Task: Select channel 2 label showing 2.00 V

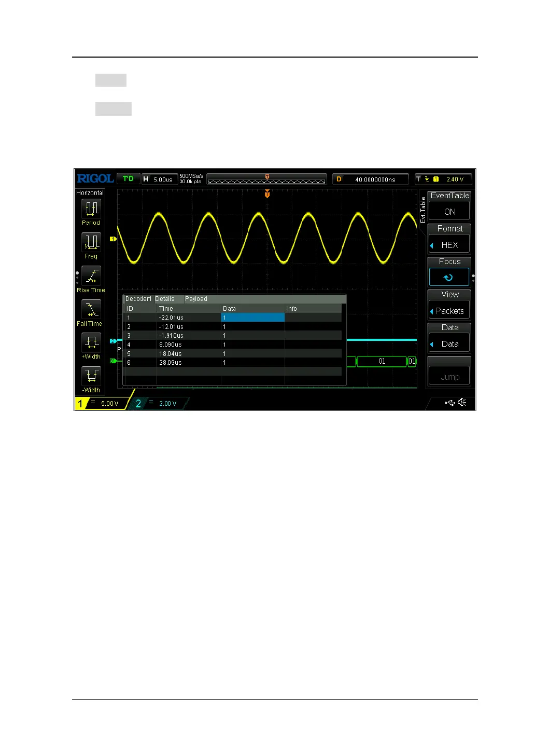Action: point(158,403)
